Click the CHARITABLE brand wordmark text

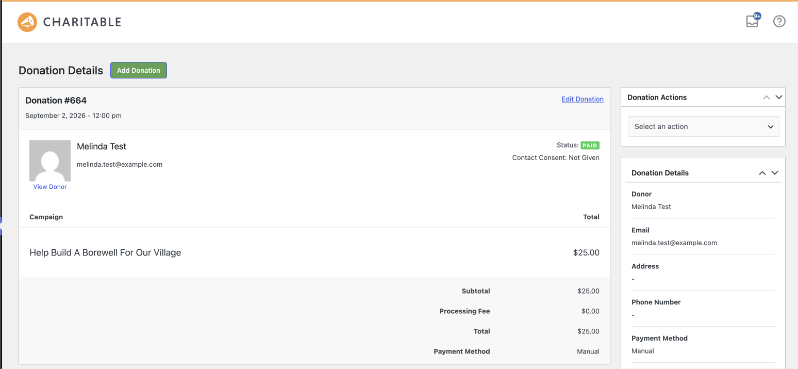click(x=82, y=22)
